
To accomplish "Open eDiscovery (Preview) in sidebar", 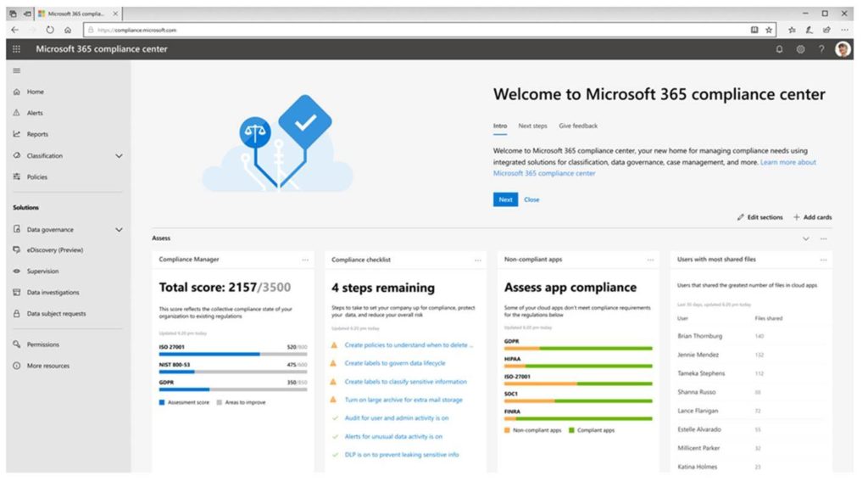I will pos(55,250).
